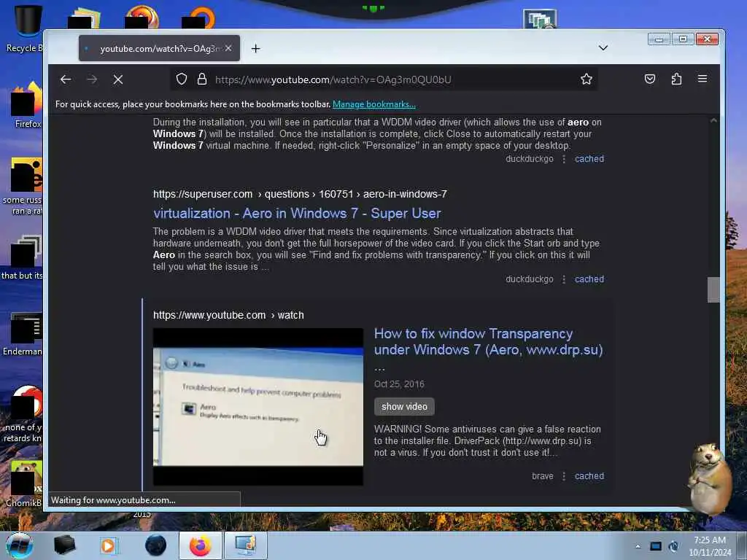
Task: Open the network icon in system tray
Action: click(673, 546)
